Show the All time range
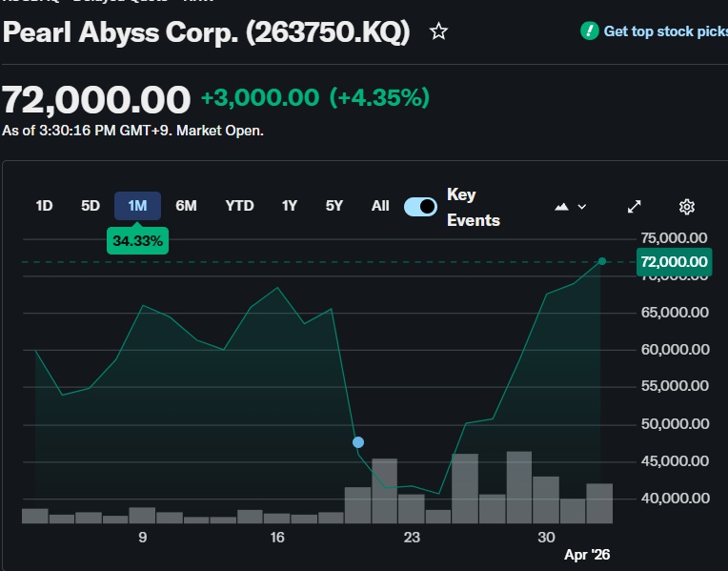The image size is (728, 571). coord(380,206)
